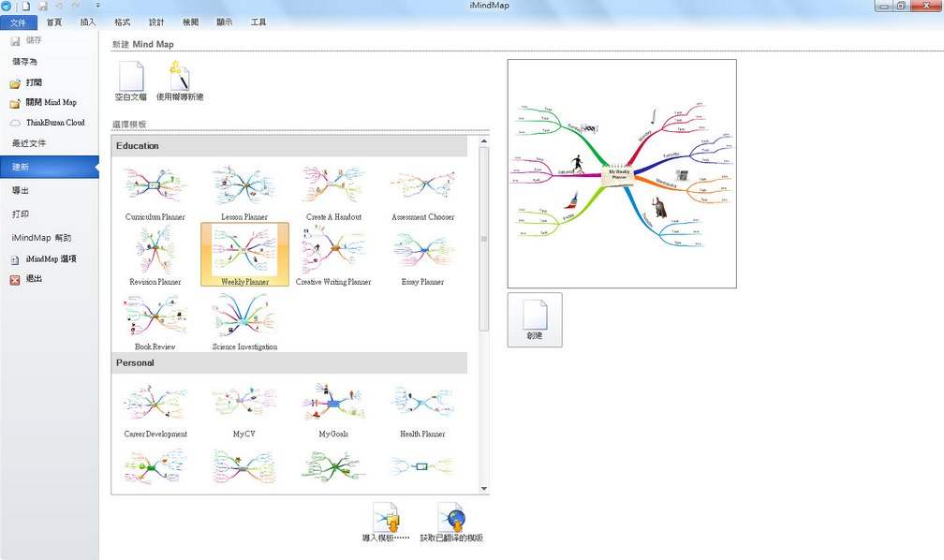Pick the Essay Planner template
944x560 pixels.
(422, 256)
